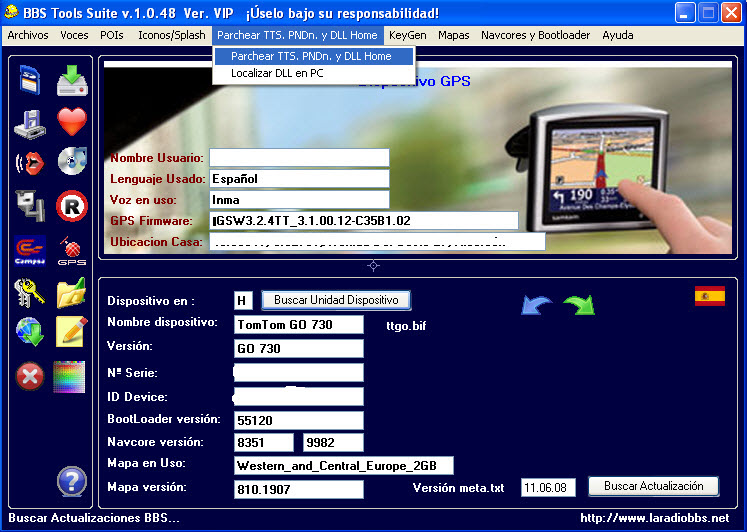747x532 pixels.
Task: Open the Archivos menu
Action: pyautogui.click(x=28, y=35)
